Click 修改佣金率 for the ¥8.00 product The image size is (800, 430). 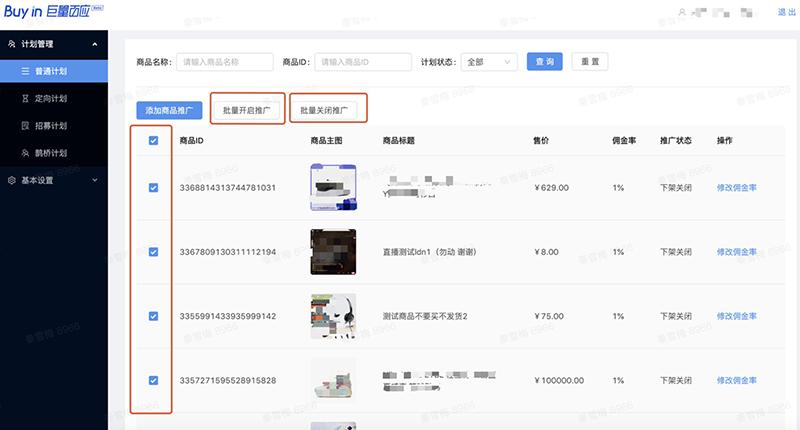(x=737, y=252)
